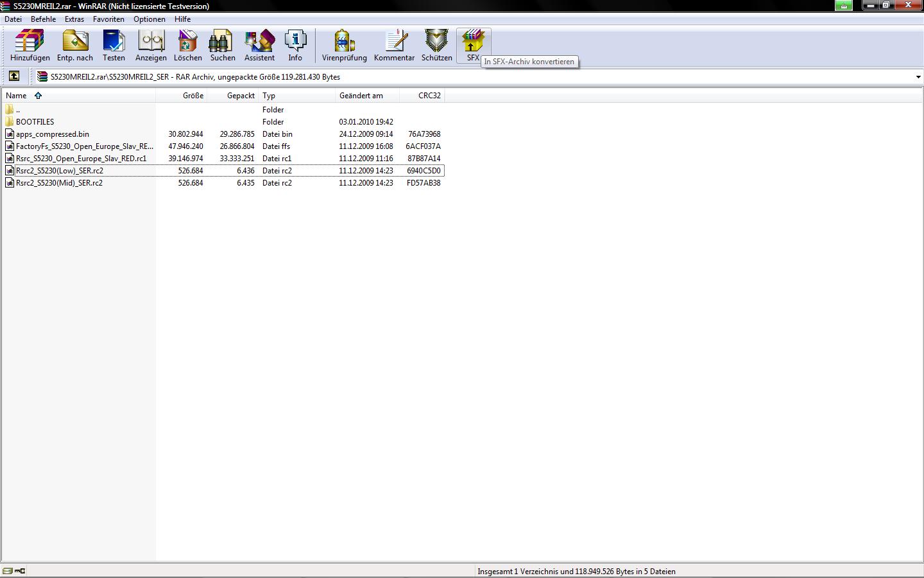924x578 pixels.
Task: Select file Rsrc_S5230_Open_Europe_Slav_RED.rc1
Action: pyautogui.click(x=81, y=159)
